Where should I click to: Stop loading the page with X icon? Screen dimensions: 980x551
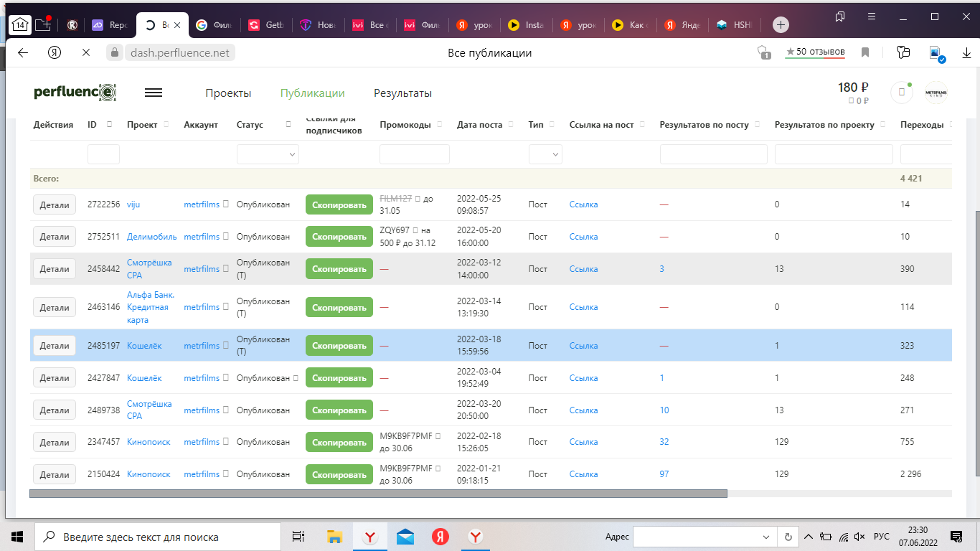click(x=85, y=52)
